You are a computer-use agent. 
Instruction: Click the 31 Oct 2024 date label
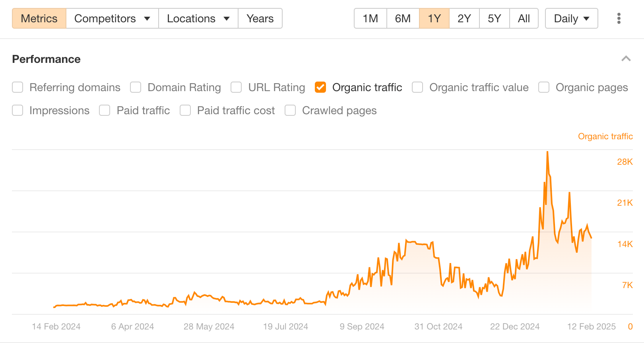pos(438,327)
